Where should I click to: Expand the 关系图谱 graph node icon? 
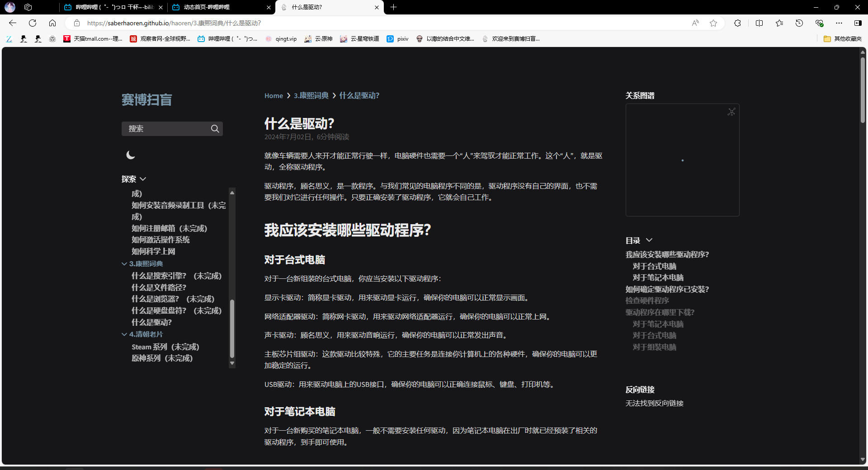point(731,112)
